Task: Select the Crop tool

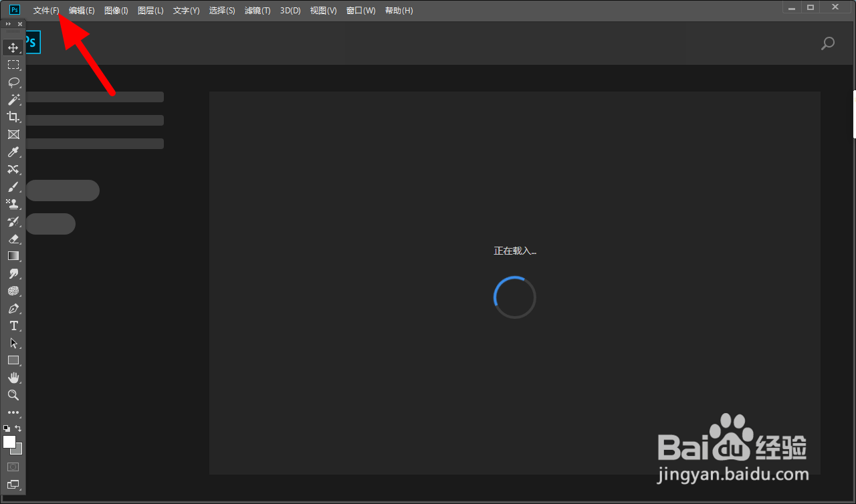Action: 13,117
